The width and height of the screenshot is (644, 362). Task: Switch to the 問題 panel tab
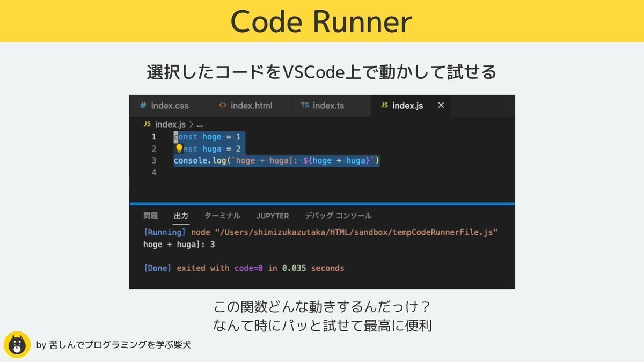coord(151,216)
